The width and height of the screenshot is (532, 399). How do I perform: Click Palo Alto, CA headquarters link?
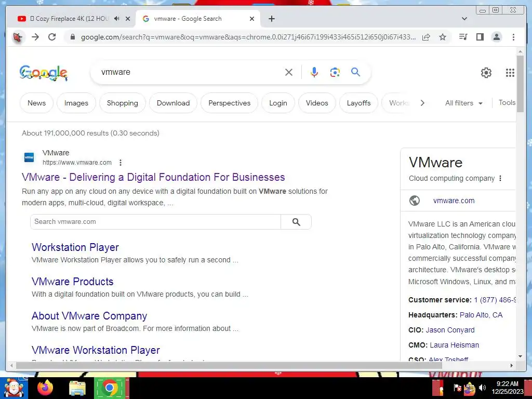[481, 315]
